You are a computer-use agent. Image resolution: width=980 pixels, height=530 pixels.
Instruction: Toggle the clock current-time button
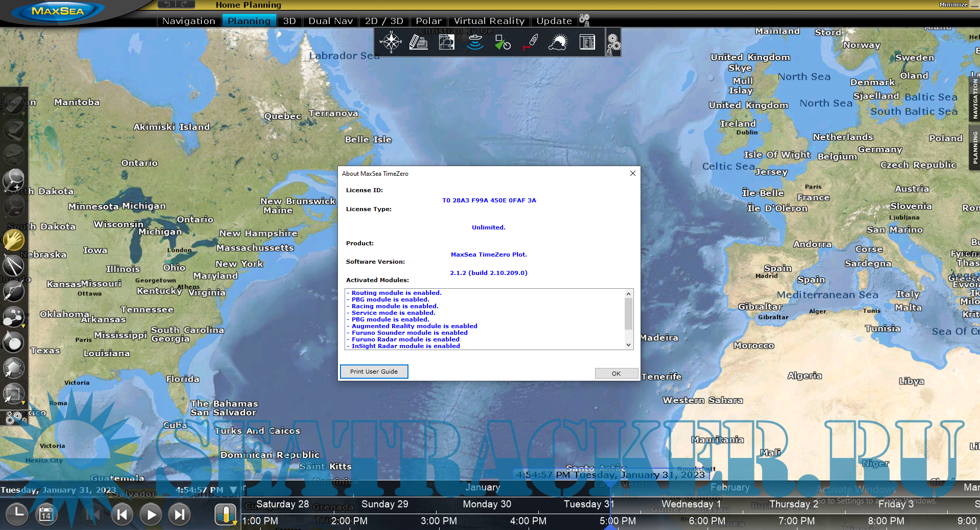click(17, 513)
